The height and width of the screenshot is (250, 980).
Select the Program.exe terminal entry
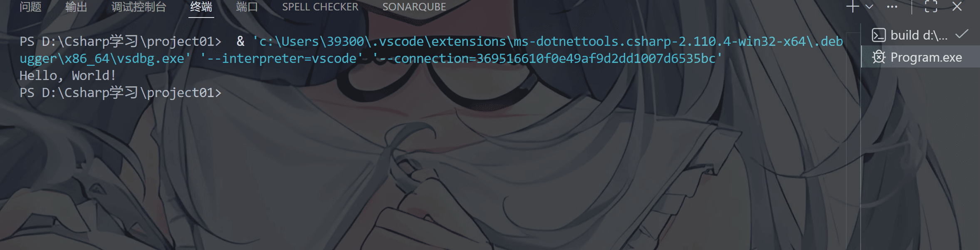pos(920,57)
